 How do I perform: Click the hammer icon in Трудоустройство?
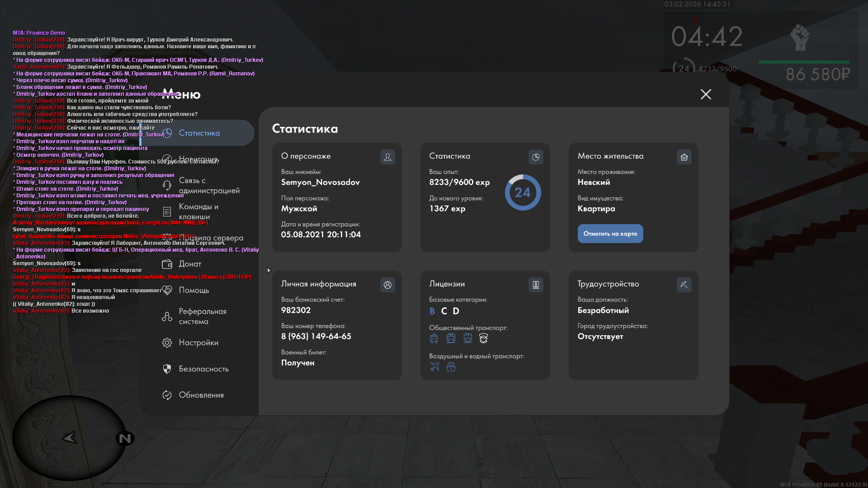684,285
